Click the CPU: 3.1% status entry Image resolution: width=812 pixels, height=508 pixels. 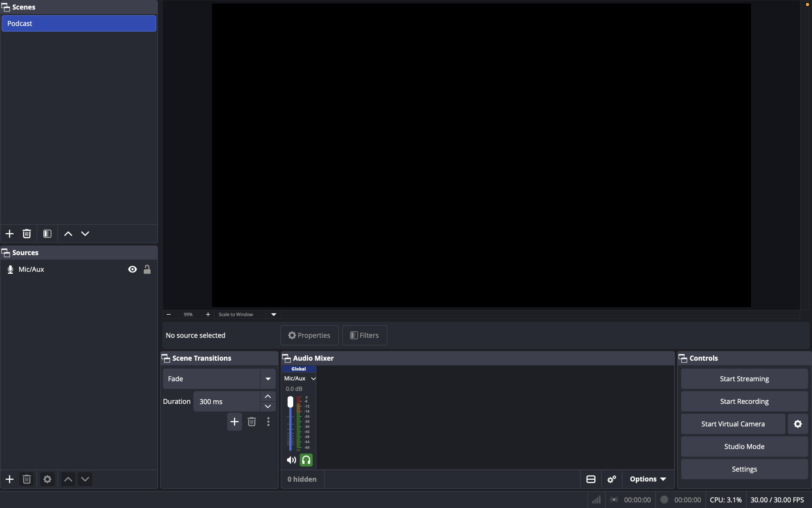[725, 500]
